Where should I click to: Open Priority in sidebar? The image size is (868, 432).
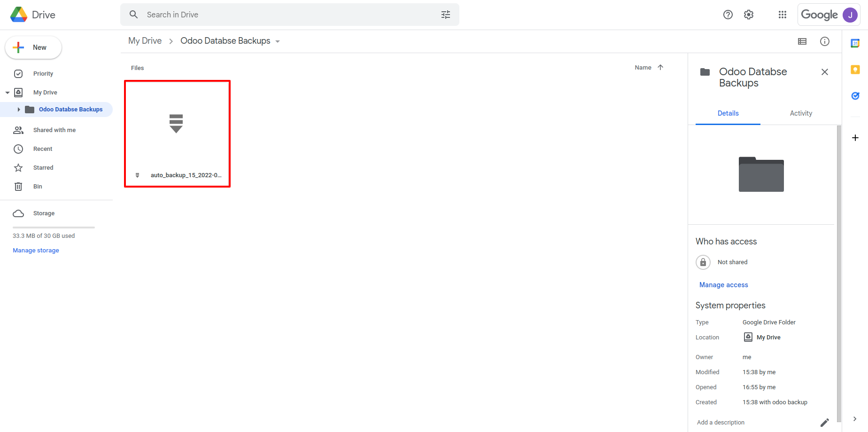click(43, 74)
